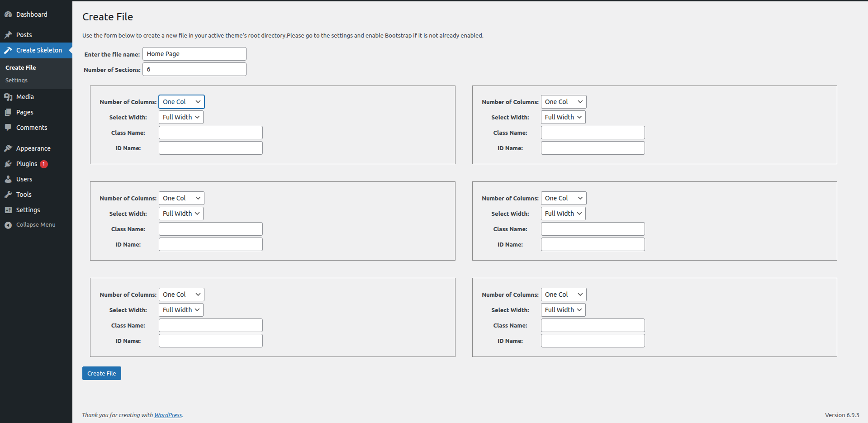Open Appearance with the brush icon
The width and height of the screenshot is (868, 423).
coord(9,148)
